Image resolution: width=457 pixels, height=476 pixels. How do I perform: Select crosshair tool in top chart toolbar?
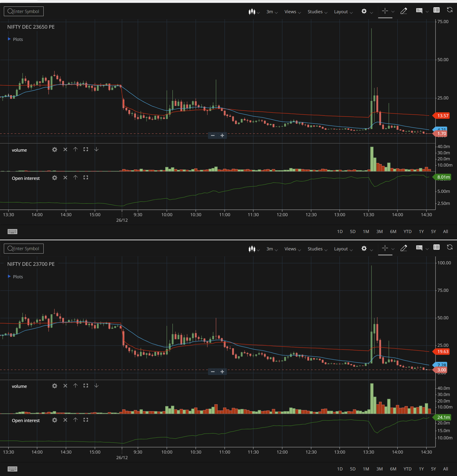[385, 11]
